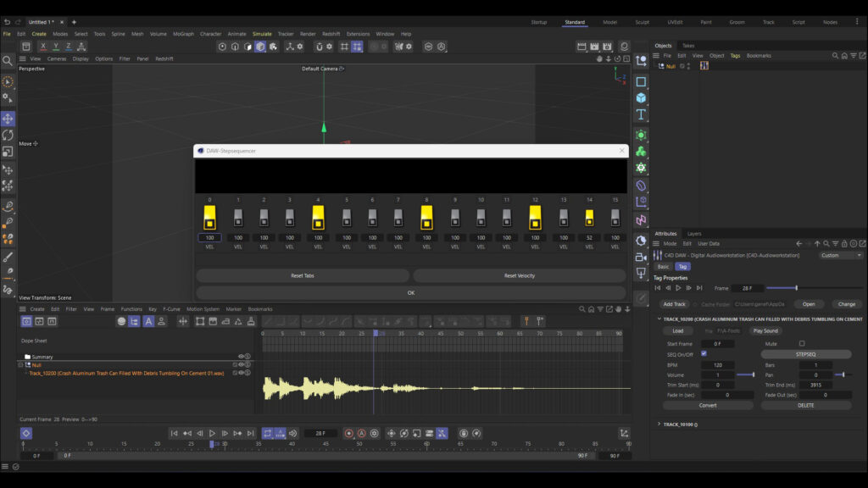Toggle Autokeying icon in transport bar
This screenshot has height=488, width=868.
pyautogui.click(x=361, y=434)
